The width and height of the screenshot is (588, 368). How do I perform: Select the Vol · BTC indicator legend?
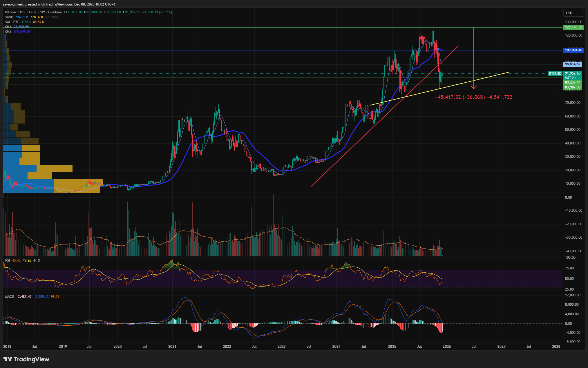[x=12, y=22]
